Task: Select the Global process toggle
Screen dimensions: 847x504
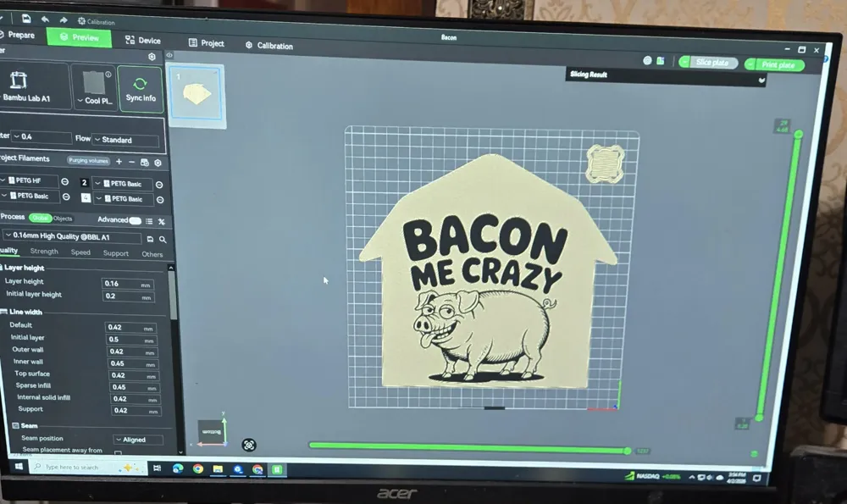Action: click(x=40, y=218)
